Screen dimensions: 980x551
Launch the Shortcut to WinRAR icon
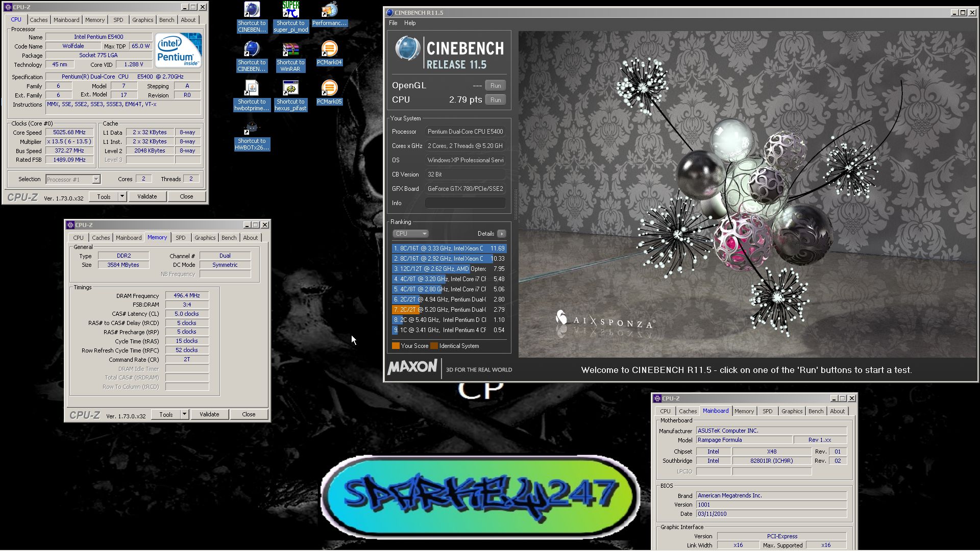click(290, 49)
